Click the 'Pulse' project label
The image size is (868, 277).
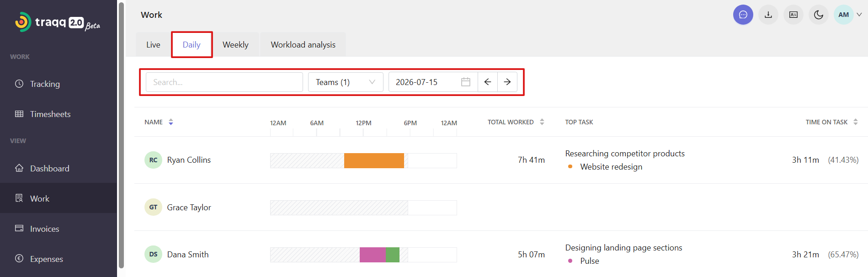pos(590,261)
